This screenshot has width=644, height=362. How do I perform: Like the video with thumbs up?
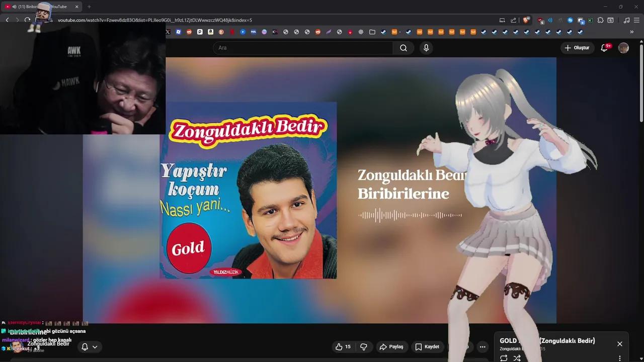[343, 347]
